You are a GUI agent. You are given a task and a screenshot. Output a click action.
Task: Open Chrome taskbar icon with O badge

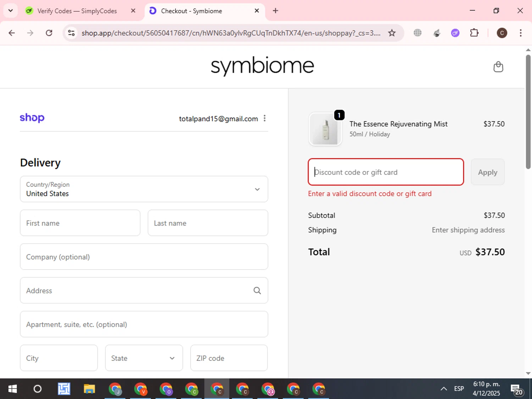pos(166,389)
